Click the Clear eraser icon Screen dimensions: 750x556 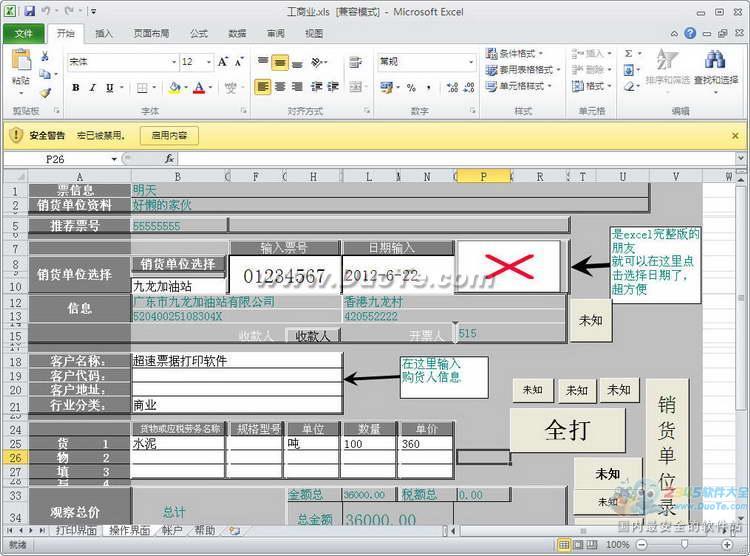click(629, 86)
